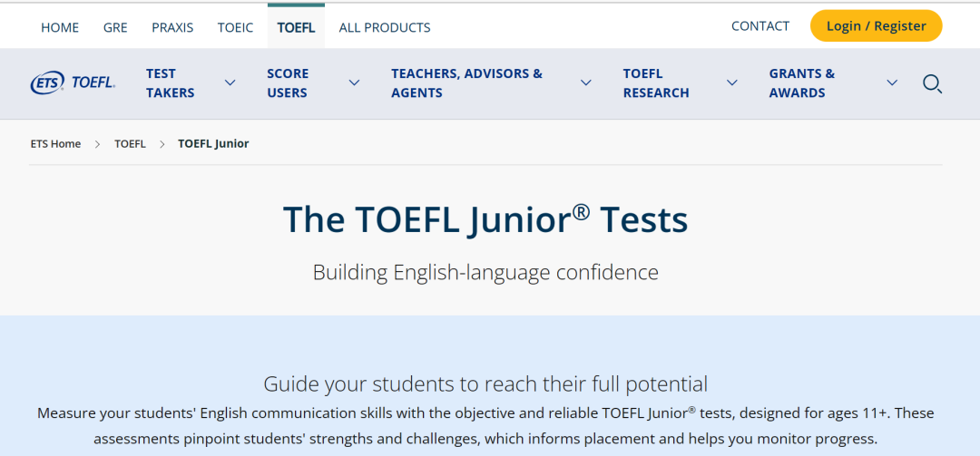Viewport: 980px width, 456px height.
Task: Click TOEFL Junior breadcrumb text
Action: point(213,143)
